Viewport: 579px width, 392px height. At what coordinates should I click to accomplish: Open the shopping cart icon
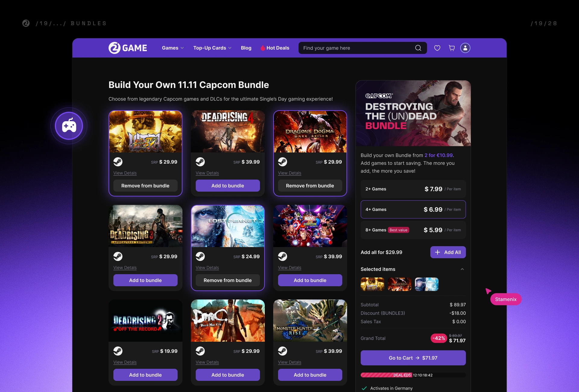tap(451, 48)
